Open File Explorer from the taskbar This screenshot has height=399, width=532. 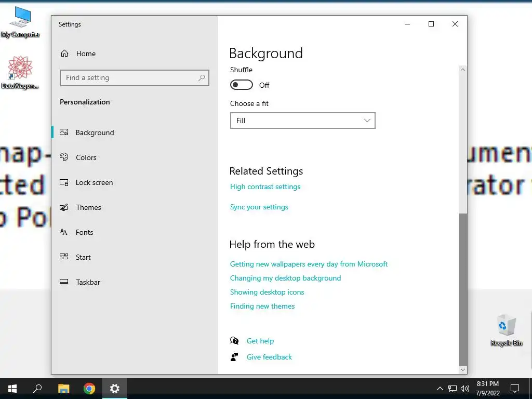63,389
